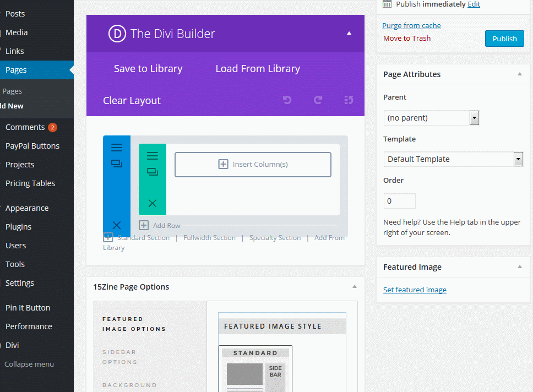The image size is (533, 392).
Task: Open Settings menu
Action: (x=20, y=283)
